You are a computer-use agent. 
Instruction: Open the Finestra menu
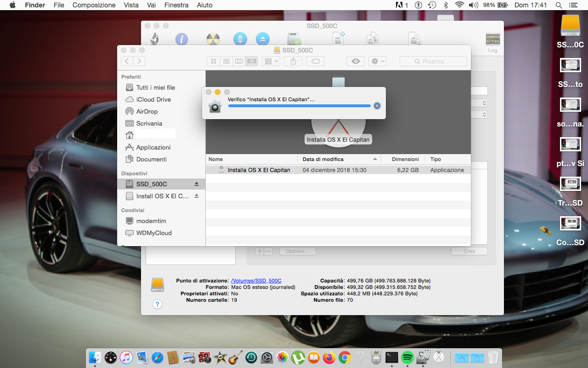pyautogui.click(x=176, y=5)
